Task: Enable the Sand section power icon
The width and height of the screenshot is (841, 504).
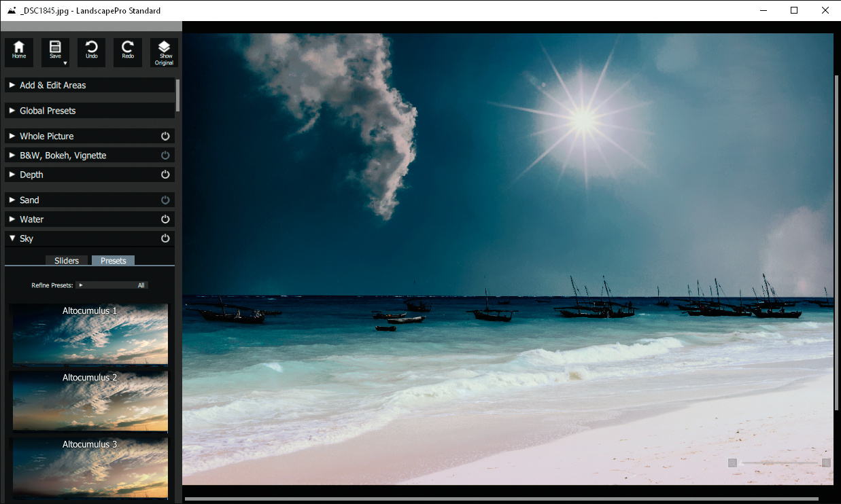Action: point(165,200)
